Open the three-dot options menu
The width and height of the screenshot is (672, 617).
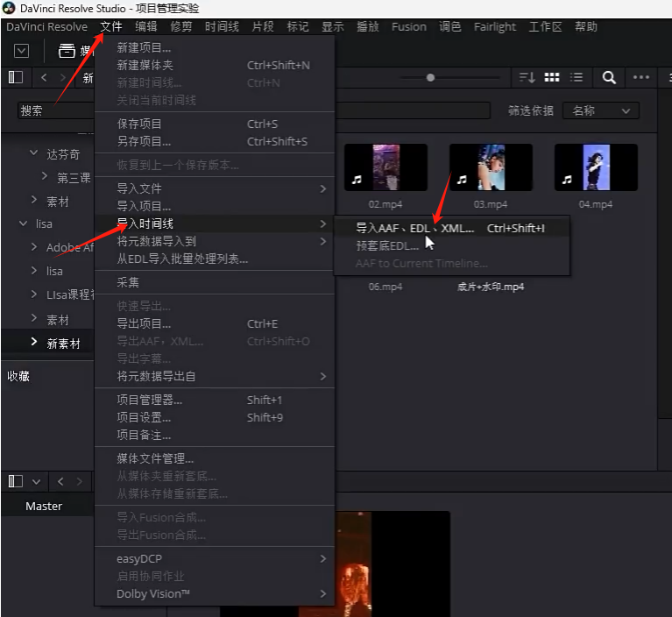click(x=641, y=78)
